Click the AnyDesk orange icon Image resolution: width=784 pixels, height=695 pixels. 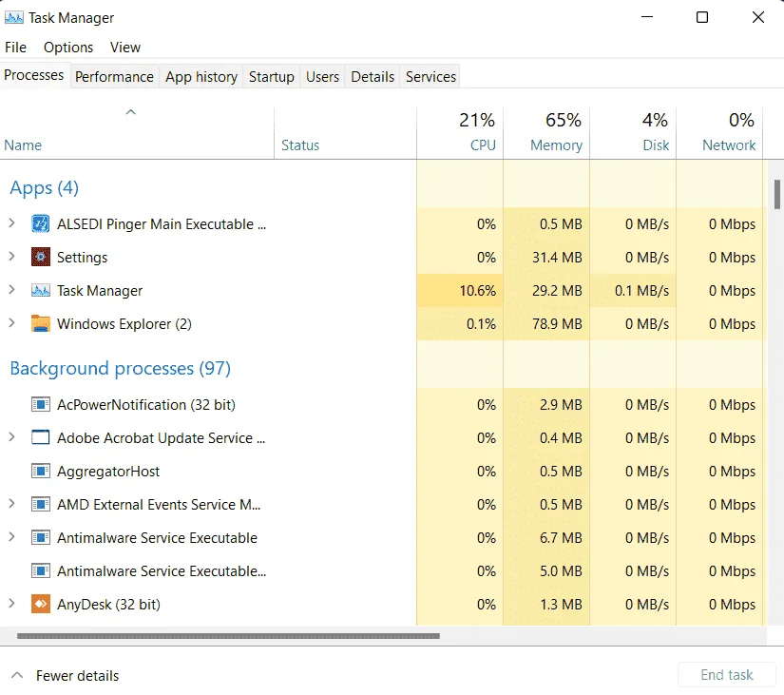click(41, 604)
